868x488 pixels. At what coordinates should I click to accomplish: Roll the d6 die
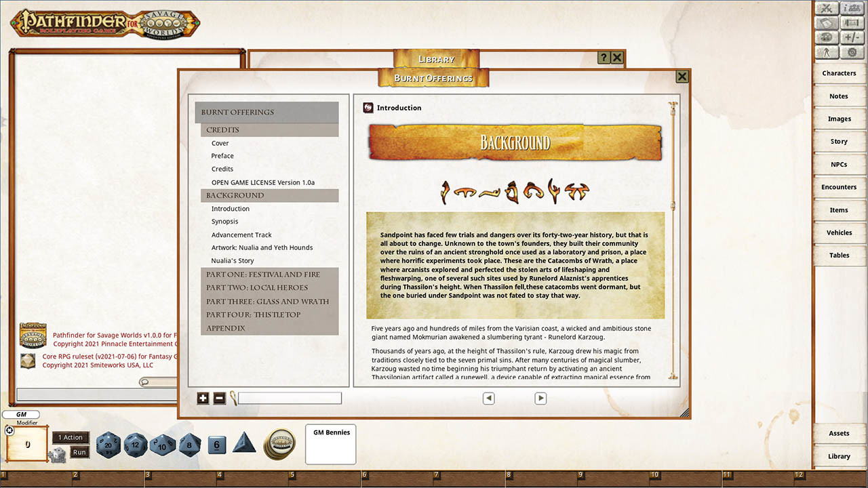click(x=216, y=445)
